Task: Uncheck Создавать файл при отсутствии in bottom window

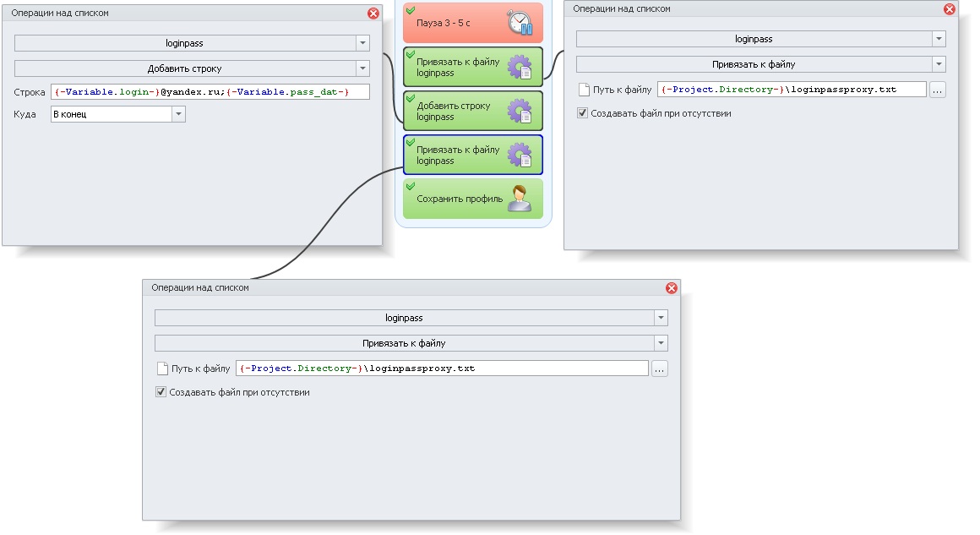Action: (x=161, y=392)
